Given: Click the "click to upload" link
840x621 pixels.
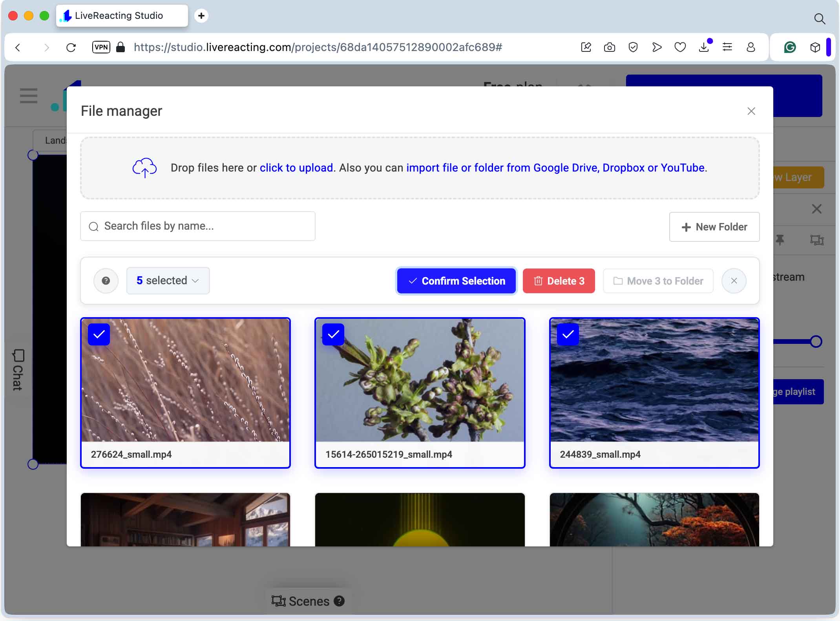Looking at the screenshot, I should pos(296,168).
